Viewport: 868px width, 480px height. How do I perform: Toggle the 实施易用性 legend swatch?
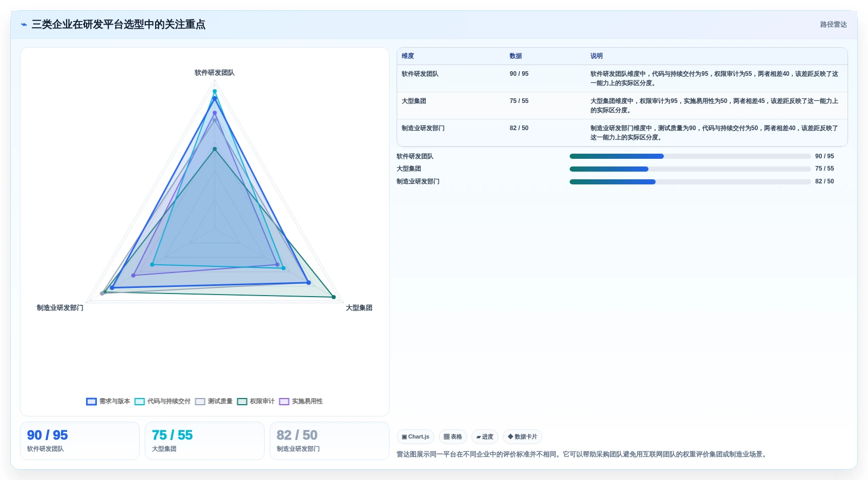[284, 402]
